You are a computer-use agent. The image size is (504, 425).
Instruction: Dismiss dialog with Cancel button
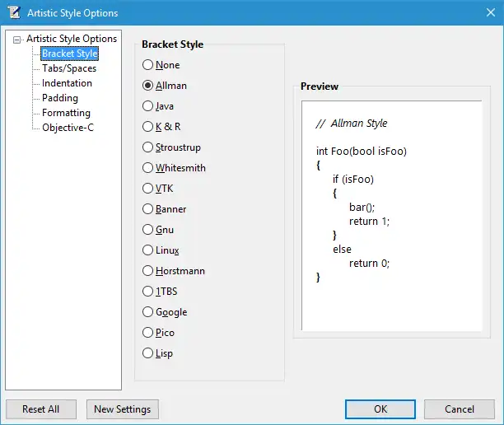pos(460,409)
